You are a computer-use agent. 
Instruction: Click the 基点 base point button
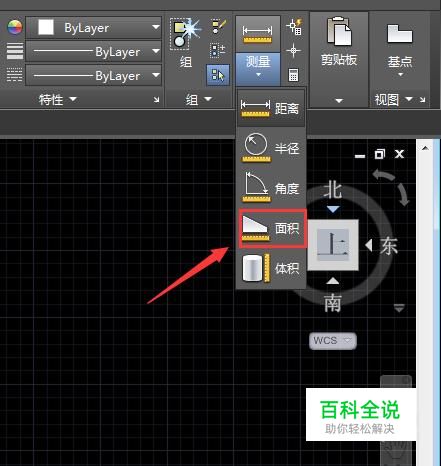[400, 50]
